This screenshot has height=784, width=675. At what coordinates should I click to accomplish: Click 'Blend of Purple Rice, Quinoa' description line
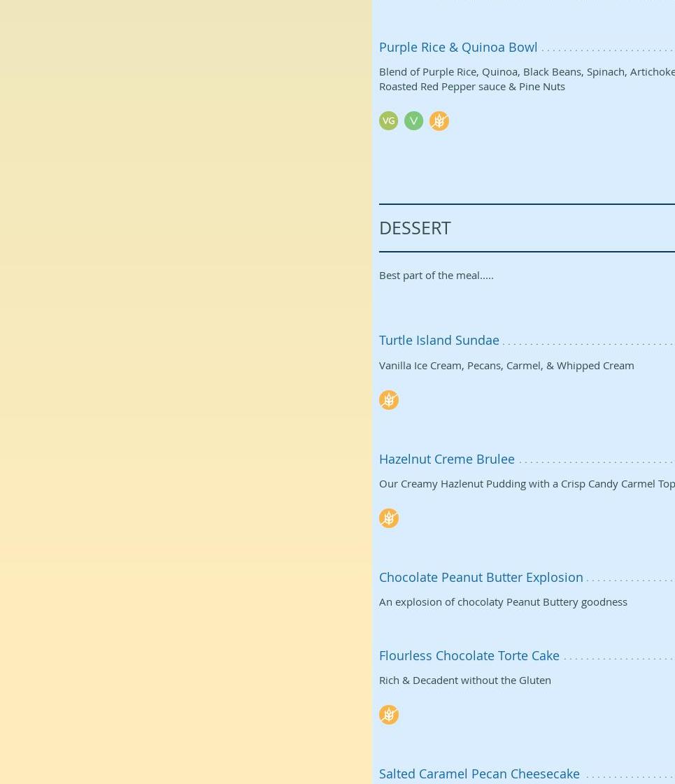(x=527, y=72)
